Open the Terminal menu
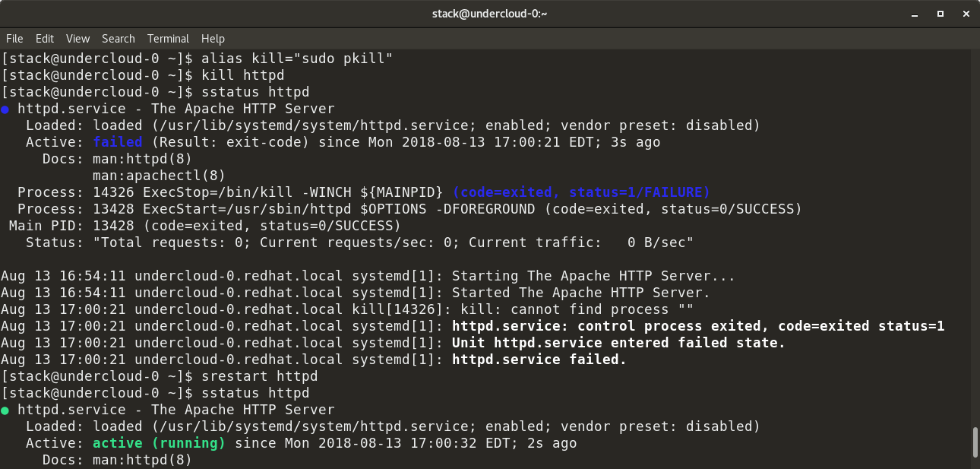The height and width of the screenshot is (469, 980). click(x=168, y=39)
